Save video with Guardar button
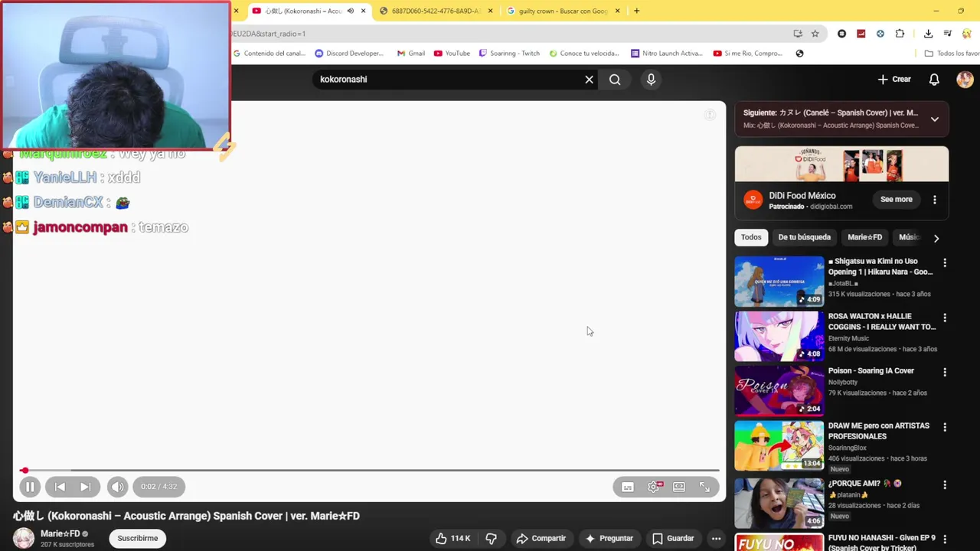Screen dimensions: 980x551 click(673, 539)
